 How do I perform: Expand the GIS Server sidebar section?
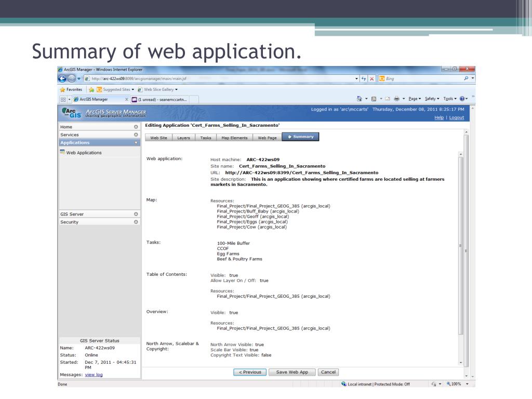pos(136,214)
